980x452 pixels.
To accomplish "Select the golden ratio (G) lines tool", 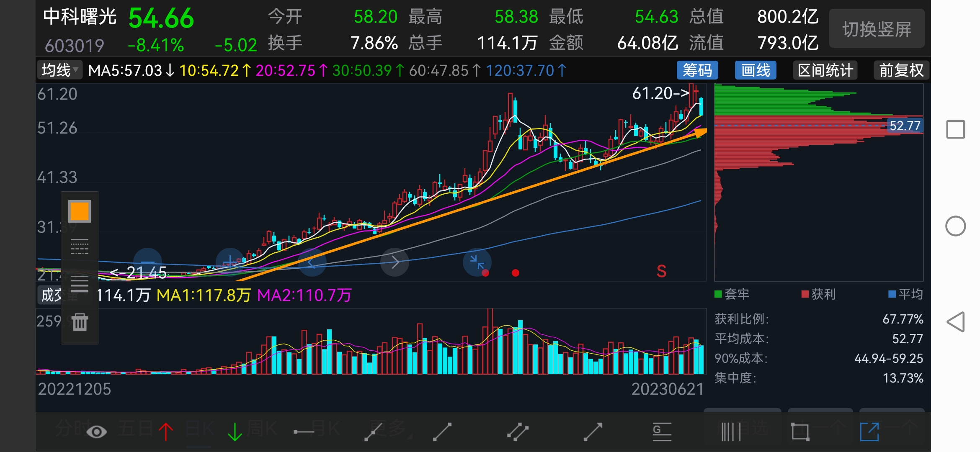I will (662, 431).
